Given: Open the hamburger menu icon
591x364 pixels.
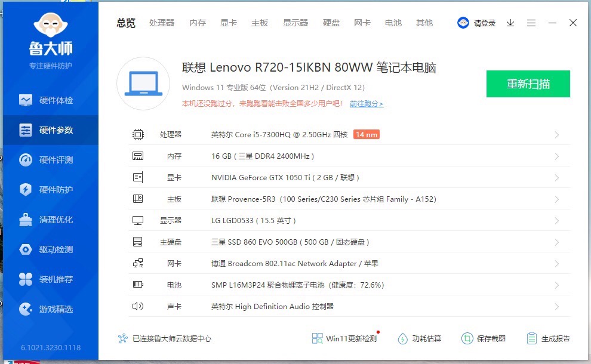Looking at the screenshot, I should 531,23.
